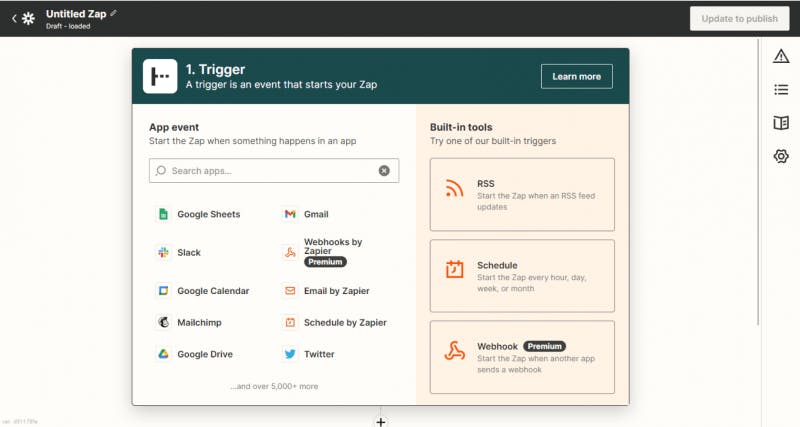Screen dimensions: 800x427
Task: Click the magnifier icon in search field
Action: 161,170
